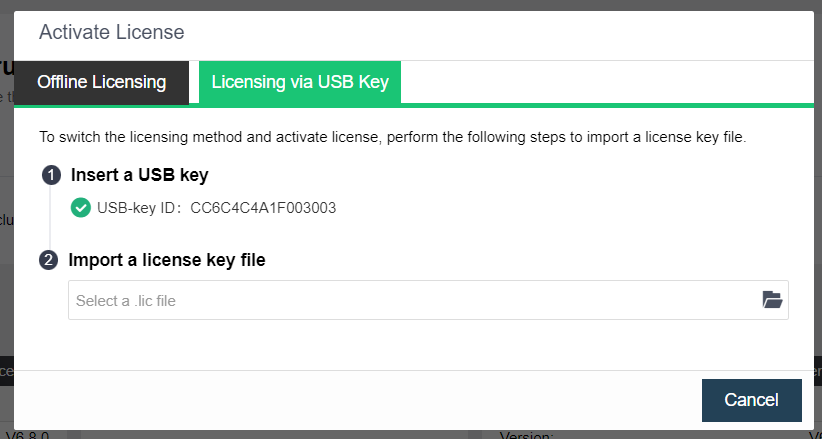Click the USB-key ID value CC6C4C4A1F003003
822x439 pixels.
pyautogui.click(x=263, y=208)
